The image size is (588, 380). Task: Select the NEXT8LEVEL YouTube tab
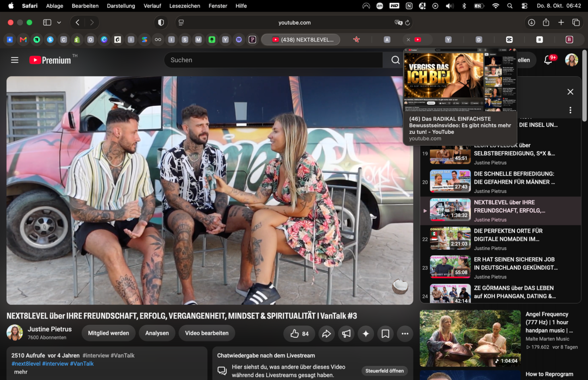pos(301,40)
